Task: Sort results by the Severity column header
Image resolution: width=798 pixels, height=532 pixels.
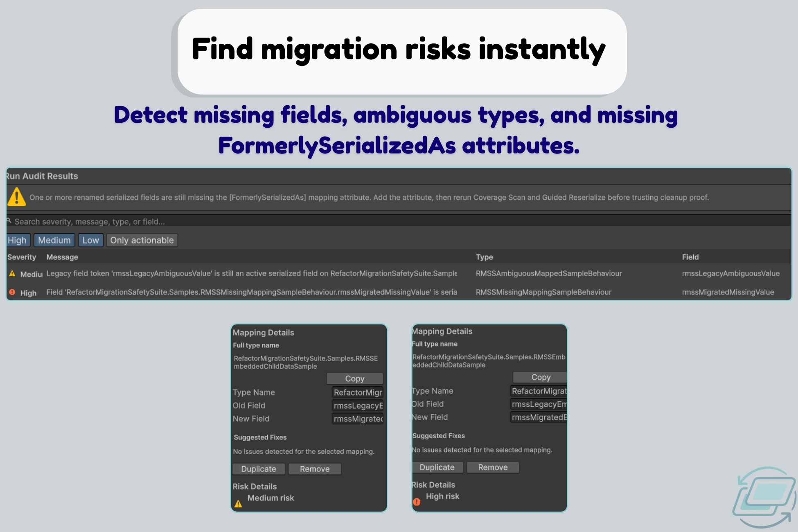Action: click(22, 257)
